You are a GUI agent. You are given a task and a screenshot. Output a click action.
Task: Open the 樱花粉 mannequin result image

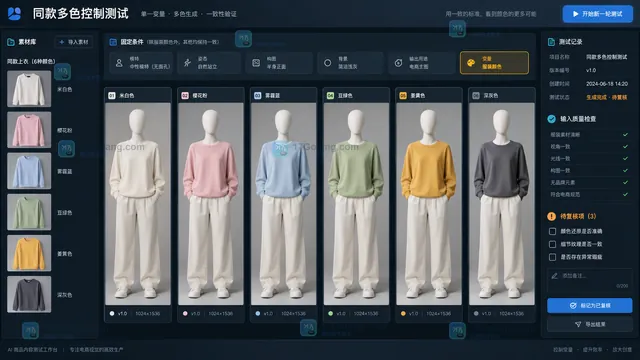[211, 204]
